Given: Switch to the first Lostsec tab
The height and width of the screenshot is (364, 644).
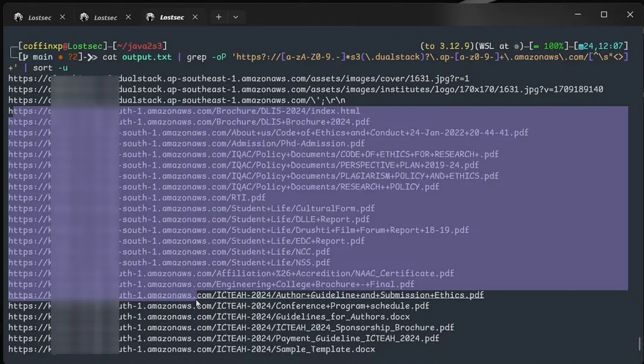Looking at the screenshot, I should (x=39, y=17).
